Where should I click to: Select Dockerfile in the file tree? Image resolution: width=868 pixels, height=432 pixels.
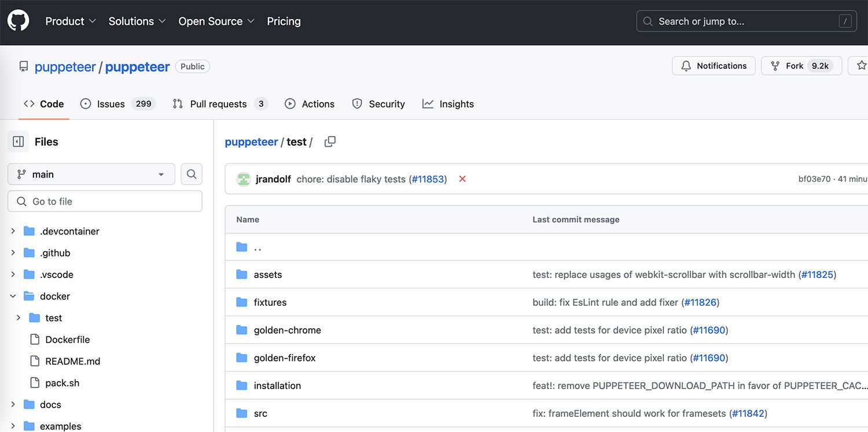pyautogui.click(x=68, y=339)
